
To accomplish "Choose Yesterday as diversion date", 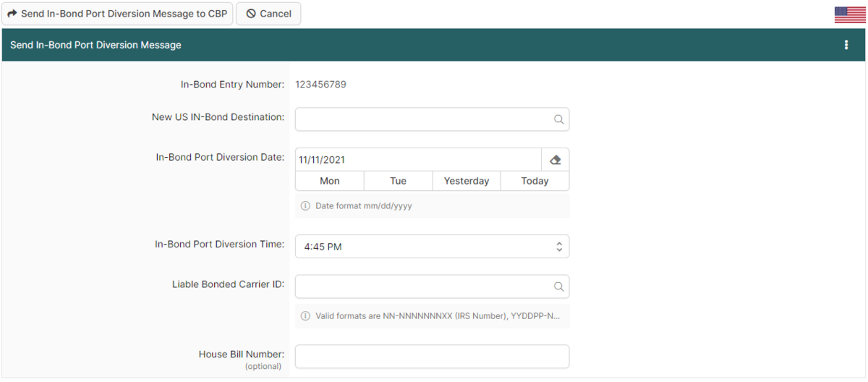I will (467, 181).
